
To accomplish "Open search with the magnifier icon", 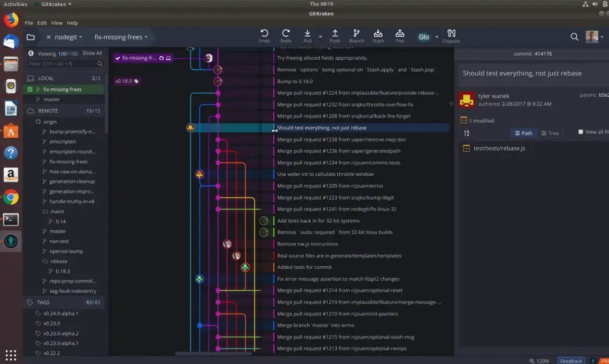I will [x=574, y=37].
